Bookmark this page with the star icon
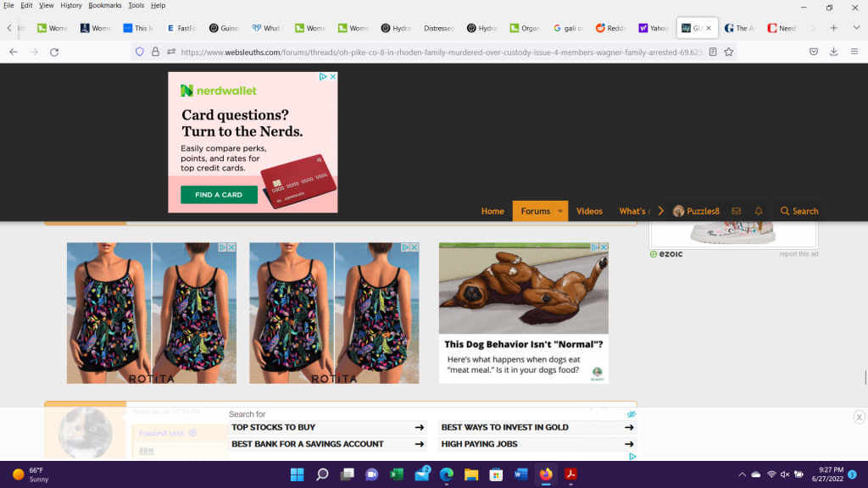Screen dimensions: 868x488 728,52
